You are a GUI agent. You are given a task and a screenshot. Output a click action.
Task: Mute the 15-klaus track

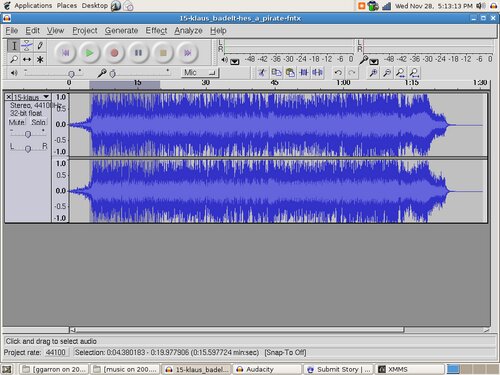[17, 122]
